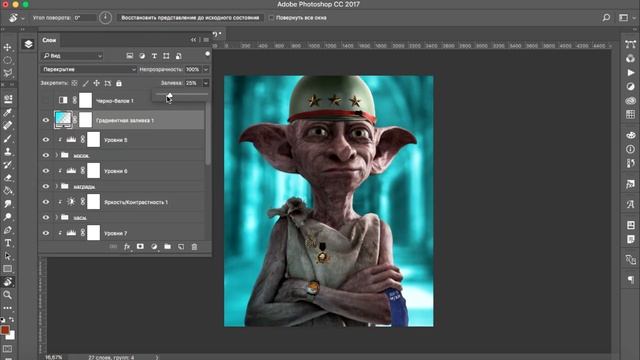The image size is (640, 360).
Task: Open the Layers panel flyout menu
Action: pyautogui.click(x=206, y=40)
